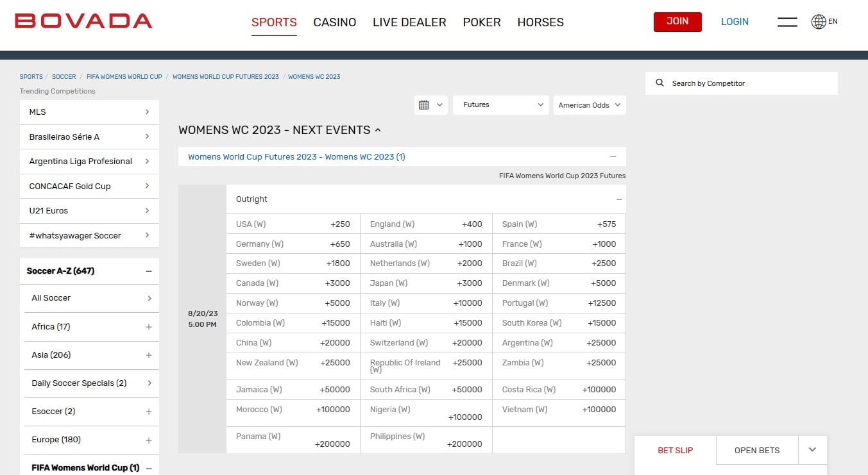
Task: Open the calendar date filter
Action: (x=430, y=105)
